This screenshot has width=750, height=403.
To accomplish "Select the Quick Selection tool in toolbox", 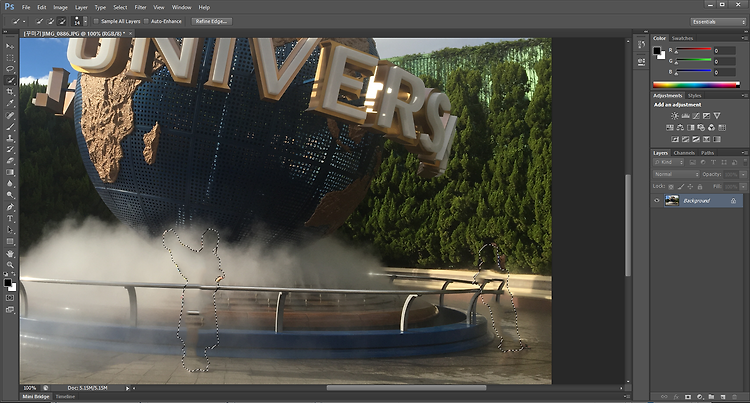I will [x=10, y=81].
